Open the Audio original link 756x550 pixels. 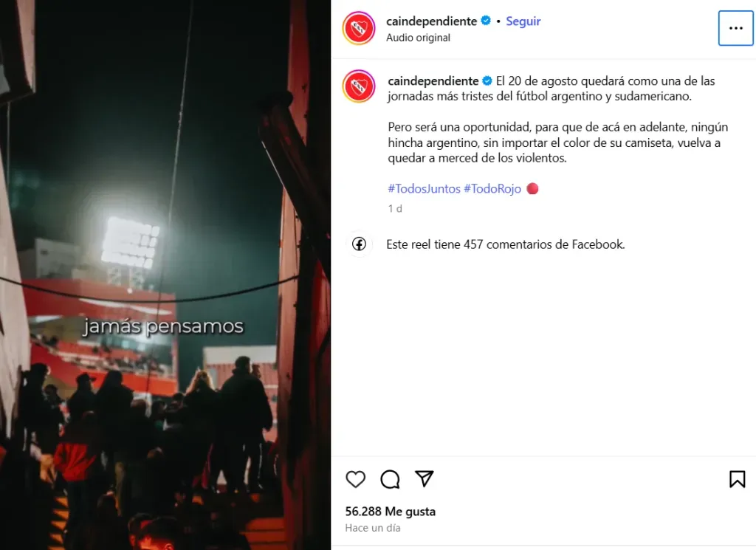[x=418, y=38]
